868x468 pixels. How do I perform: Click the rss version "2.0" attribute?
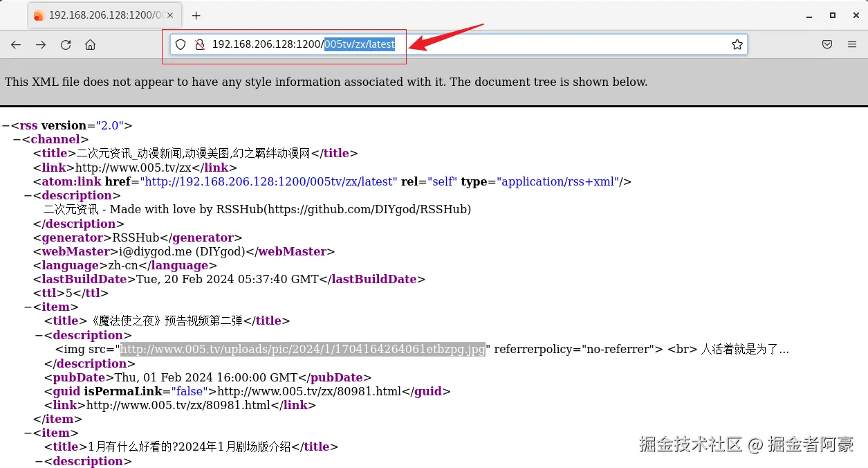82,126
